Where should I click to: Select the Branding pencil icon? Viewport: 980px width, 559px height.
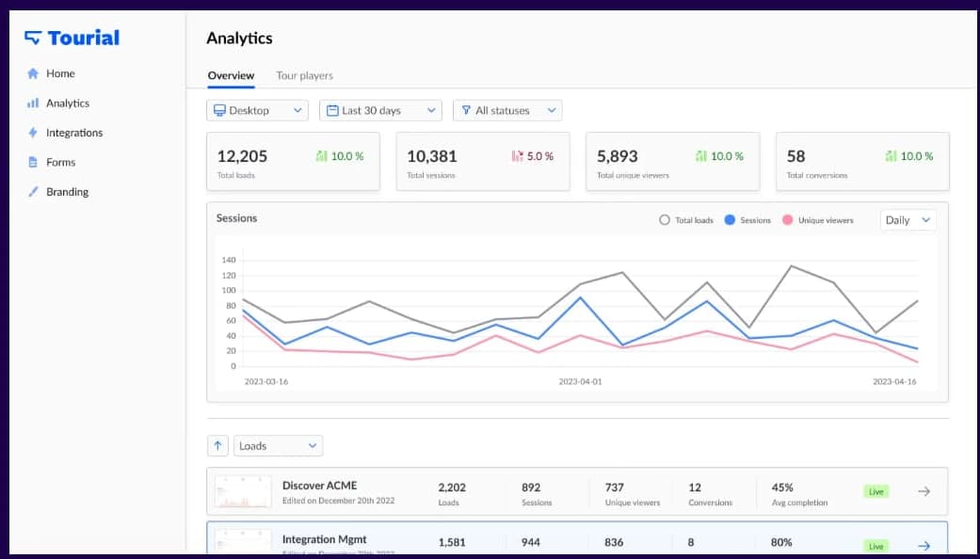[x=32, y=191]
